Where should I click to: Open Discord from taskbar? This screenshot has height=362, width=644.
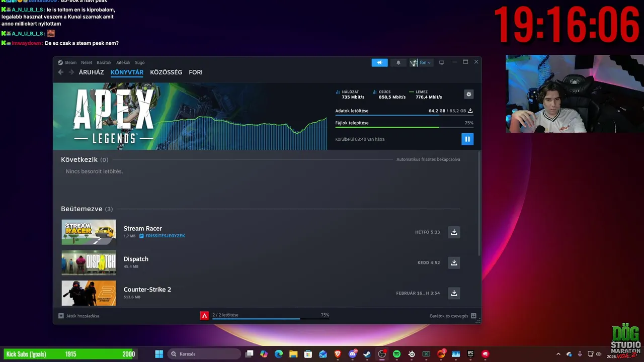click(x=353, y=354)
